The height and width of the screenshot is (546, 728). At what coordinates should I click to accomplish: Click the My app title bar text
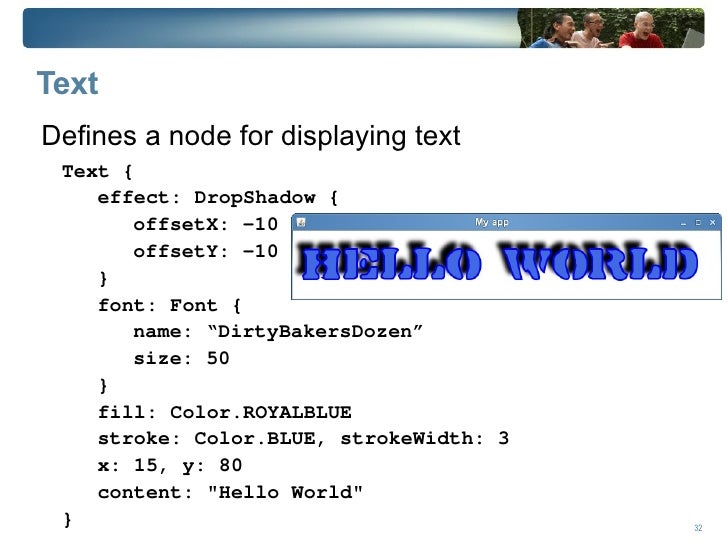(492, 222)
